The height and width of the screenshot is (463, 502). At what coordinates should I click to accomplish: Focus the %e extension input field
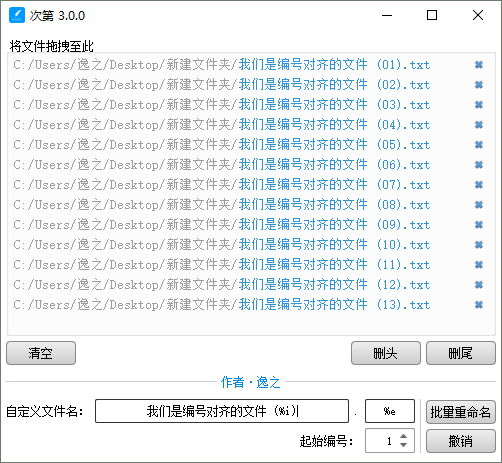pyautogui.click(x=390, y=411)
